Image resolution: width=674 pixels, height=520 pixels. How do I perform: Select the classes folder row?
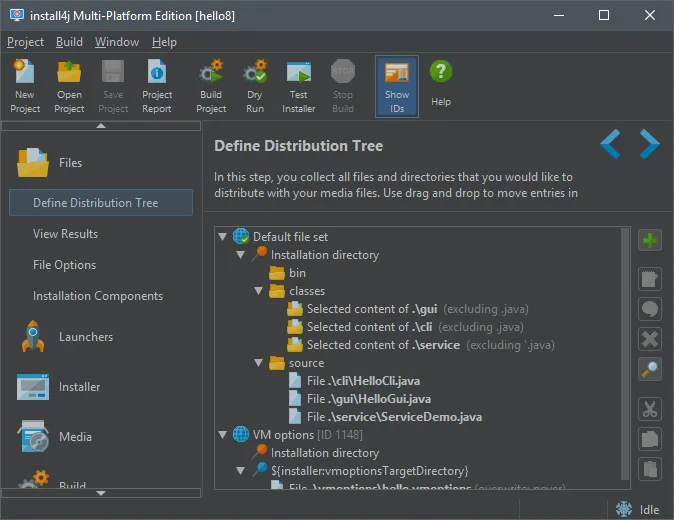(x=297, y=291)
